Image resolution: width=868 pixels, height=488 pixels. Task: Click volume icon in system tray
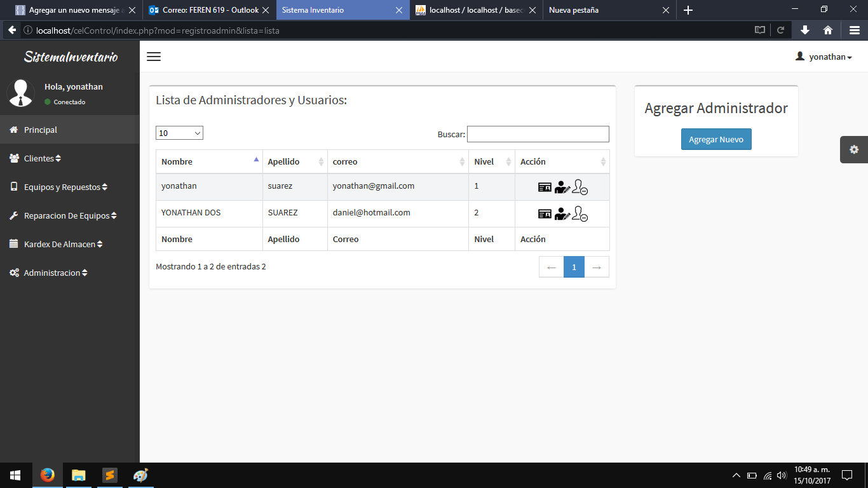(782, 475)
